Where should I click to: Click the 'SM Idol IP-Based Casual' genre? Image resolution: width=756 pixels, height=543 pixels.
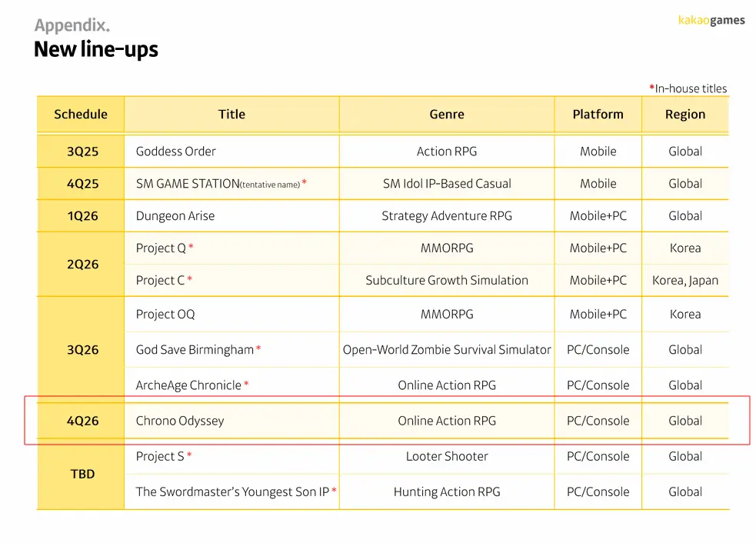(447, 184)
